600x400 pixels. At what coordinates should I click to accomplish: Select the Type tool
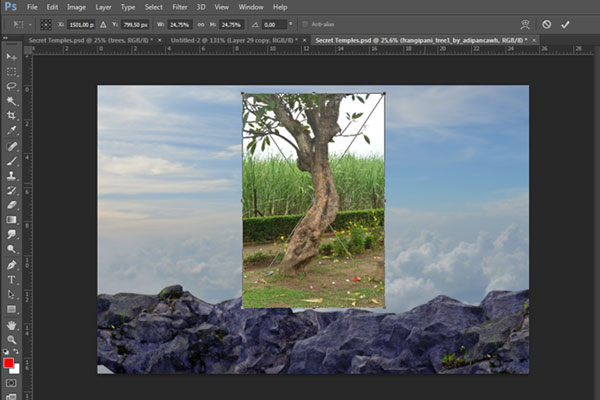pos(11,279)
